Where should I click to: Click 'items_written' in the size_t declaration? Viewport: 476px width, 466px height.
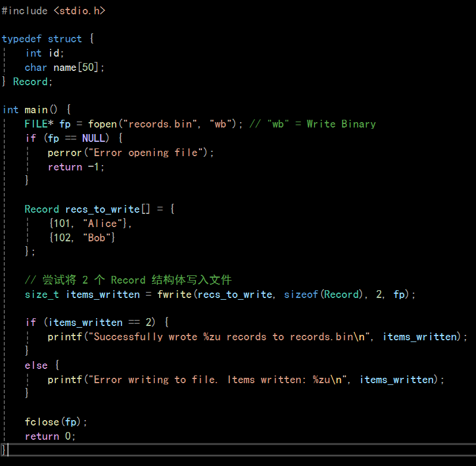pos(103,294)
